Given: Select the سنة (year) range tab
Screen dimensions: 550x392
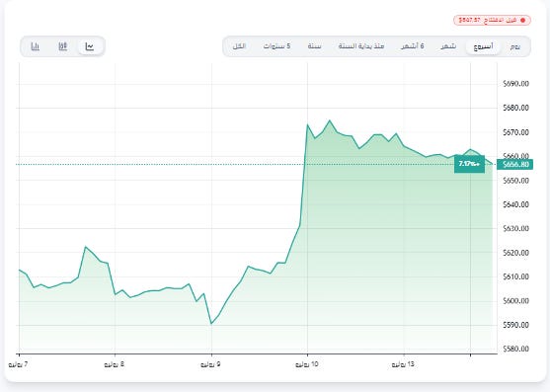Looking at the screenshot, I should point(315,46).
